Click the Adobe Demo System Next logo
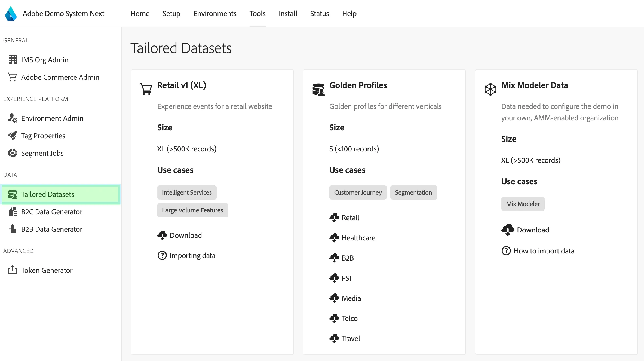Screen dimensions: 644x361 11,14
